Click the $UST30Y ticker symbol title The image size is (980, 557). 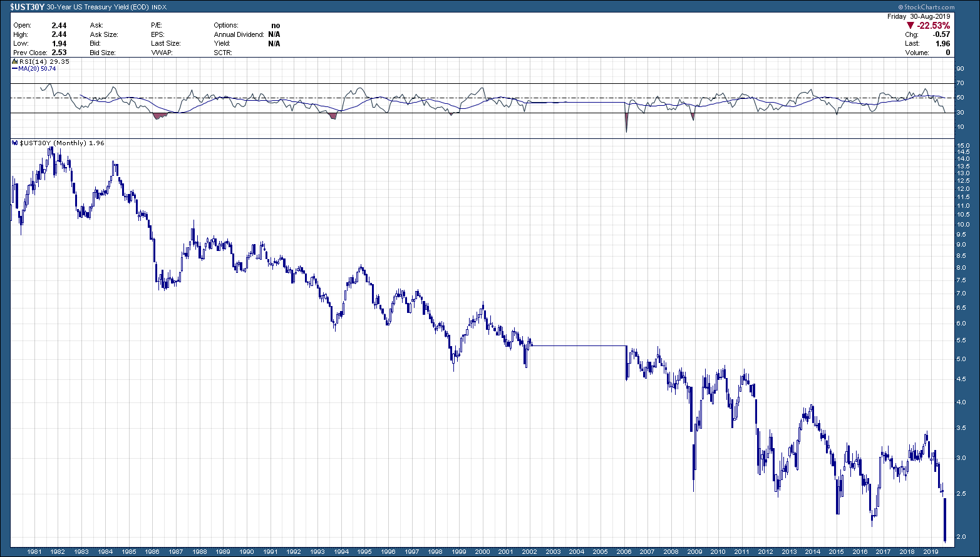pyautogui.click(x=27, y=7)
